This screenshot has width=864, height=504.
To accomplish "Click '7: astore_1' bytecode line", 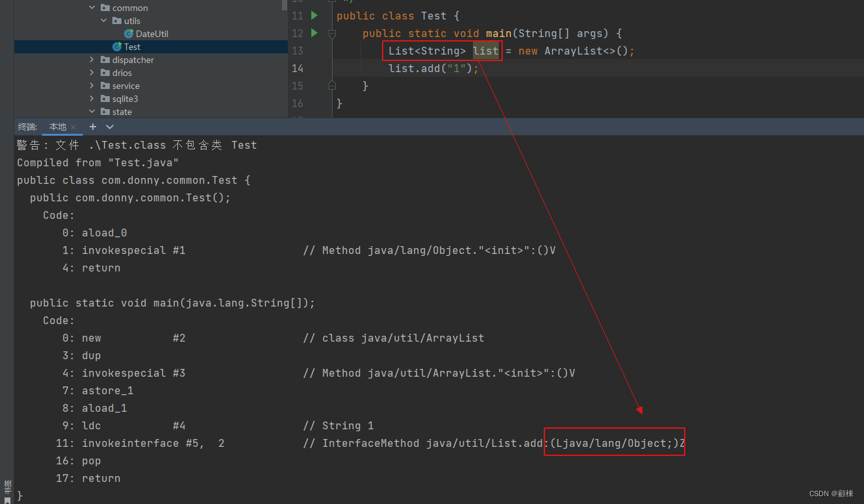I will click(97, 390).
